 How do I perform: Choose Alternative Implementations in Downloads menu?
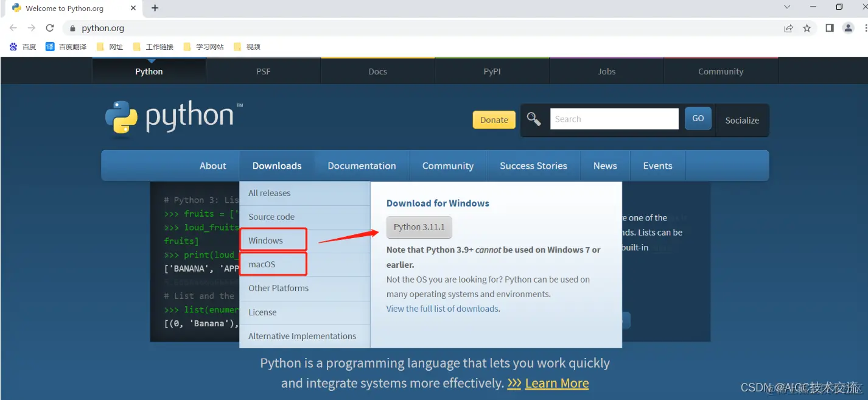click(x=305, y=336)
